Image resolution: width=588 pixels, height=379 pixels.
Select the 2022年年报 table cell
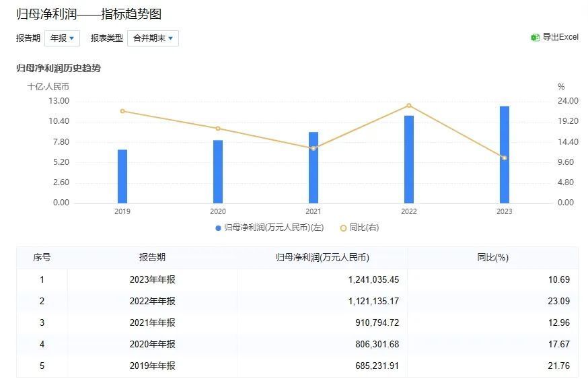tap(152, 301)
